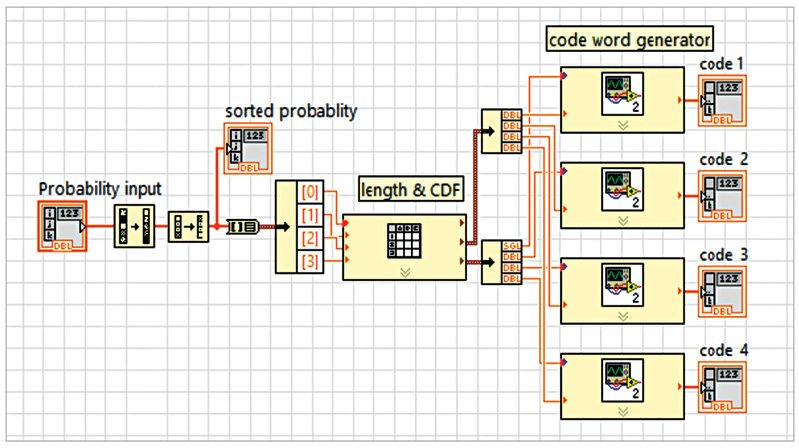Select the length & CDF subVI icon
Image resolution: width=799 pixels, height=448 pixels.
(x=405, y=241)
